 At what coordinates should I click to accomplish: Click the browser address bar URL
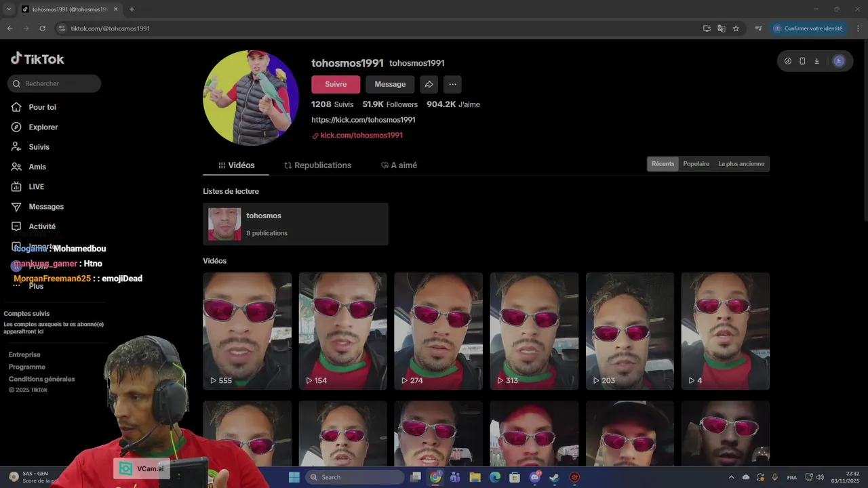[110, 28]
